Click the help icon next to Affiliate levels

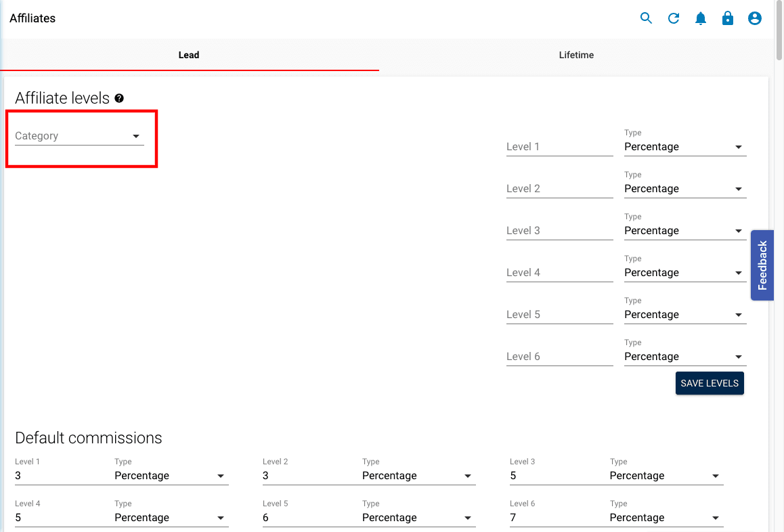coord(119,98)
